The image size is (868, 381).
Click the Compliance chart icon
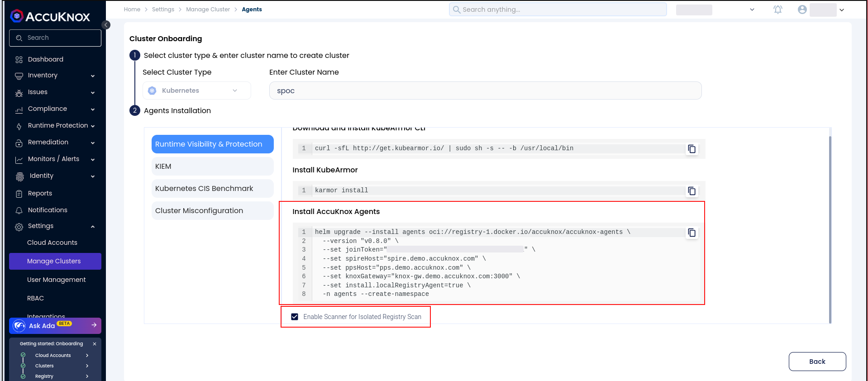pos(19,110)
